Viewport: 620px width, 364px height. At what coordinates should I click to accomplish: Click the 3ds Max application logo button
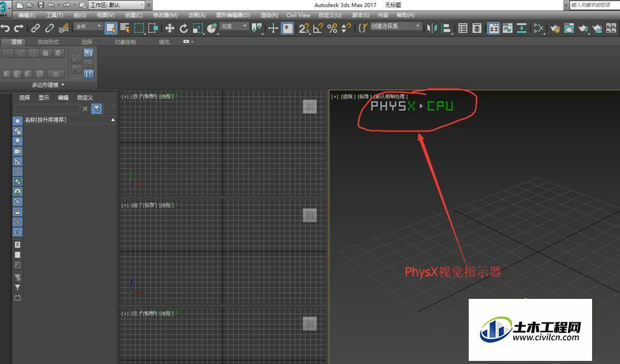tap(5, 8)
